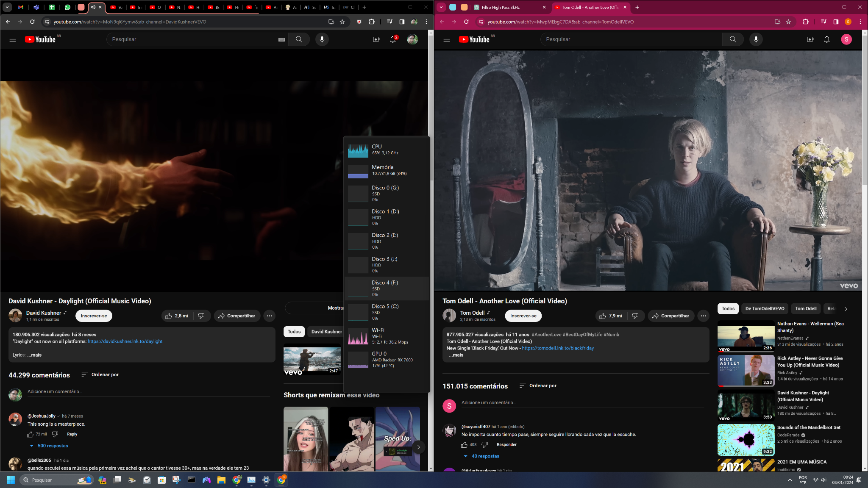Open more actions menu for Daylight video

[x=270, y=316]
